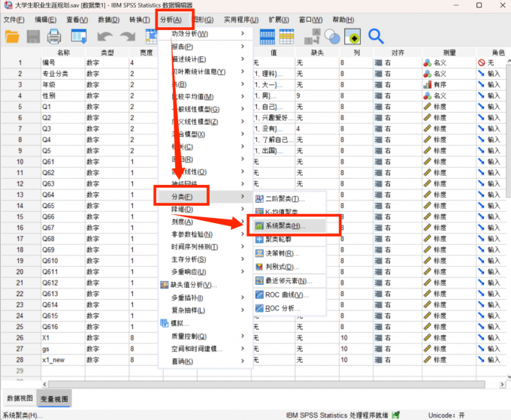This screenshot has height=420, width=511.
Task: Click the blue Search magnifier icon
Action: pos(376,37)
